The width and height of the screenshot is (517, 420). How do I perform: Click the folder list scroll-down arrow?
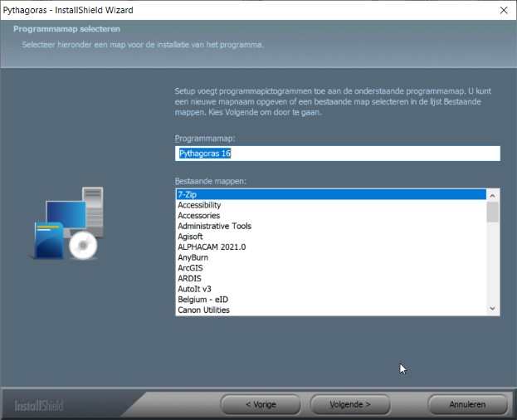tap(493, 309)
